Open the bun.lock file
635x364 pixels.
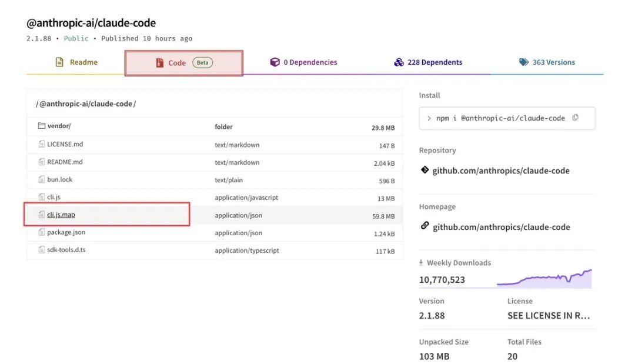coord(59,179)
